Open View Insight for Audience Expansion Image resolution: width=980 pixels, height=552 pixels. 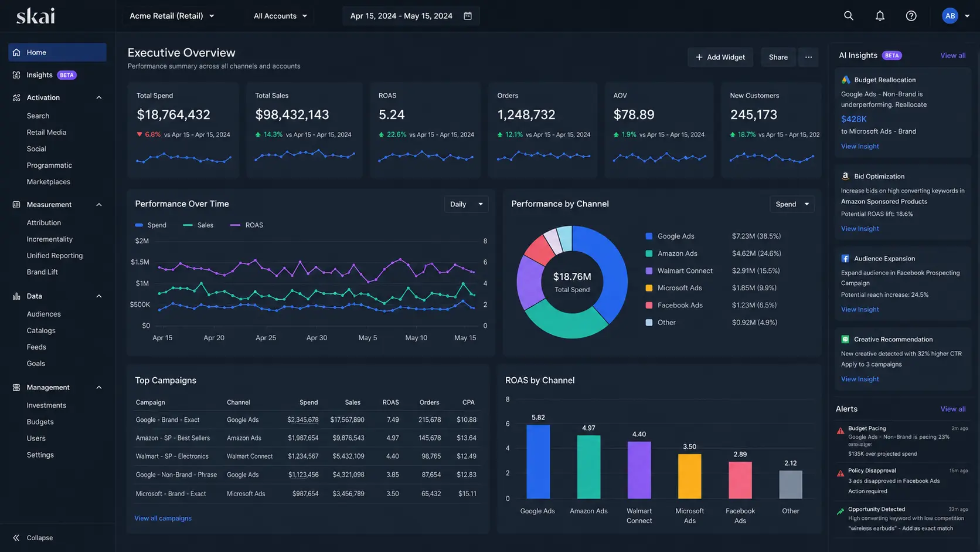pyautogui.click(x=860, y=310)
